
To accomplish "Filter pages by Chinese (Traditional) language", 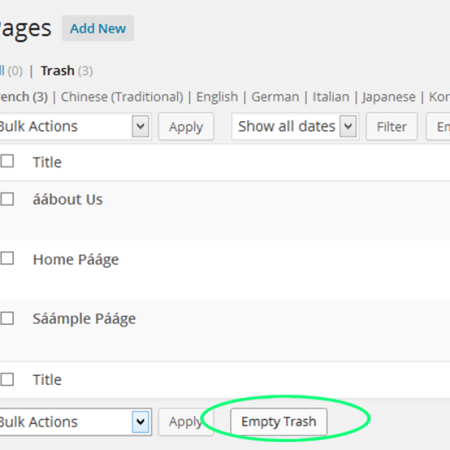I will tap(122, 97).
